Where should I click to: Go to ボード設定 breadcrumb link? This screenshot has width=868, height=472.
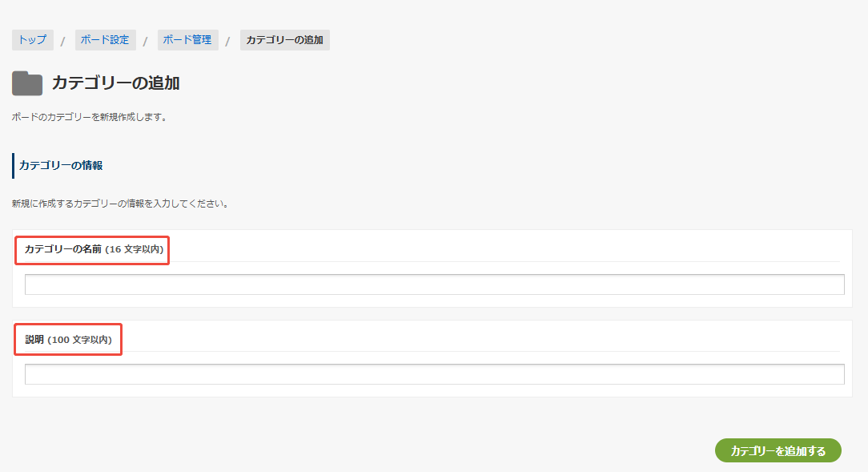[105, 40]
